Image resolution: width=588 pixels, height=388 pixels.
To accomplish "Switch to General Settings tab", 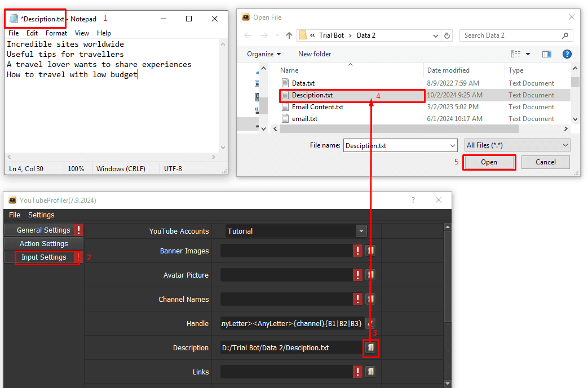I will (43, 230).
